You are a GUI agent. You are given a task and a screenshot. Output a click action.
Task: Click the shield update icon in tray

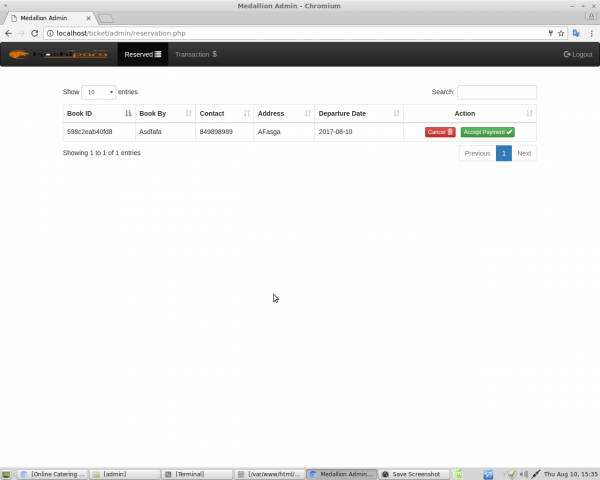click(x=512, y=475)
